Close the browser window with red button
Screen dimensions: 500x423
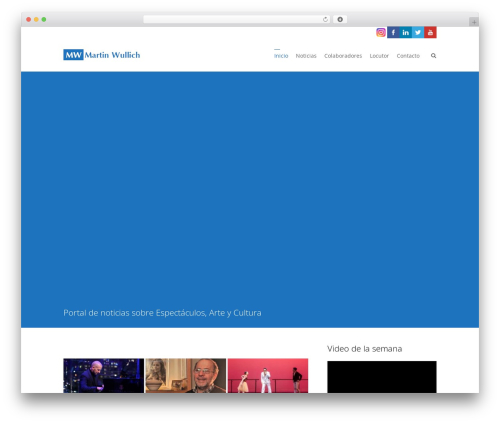tap(29, 19)
